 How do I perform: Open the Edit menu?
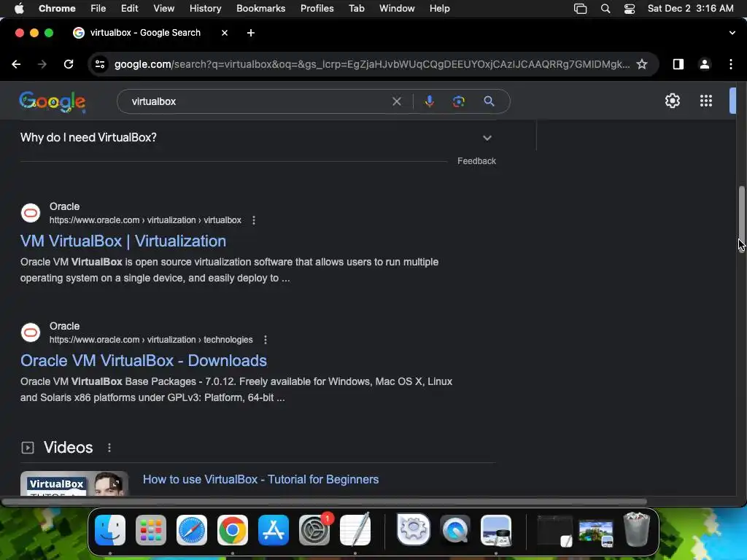pyautogui.click(x=129, y=8)
